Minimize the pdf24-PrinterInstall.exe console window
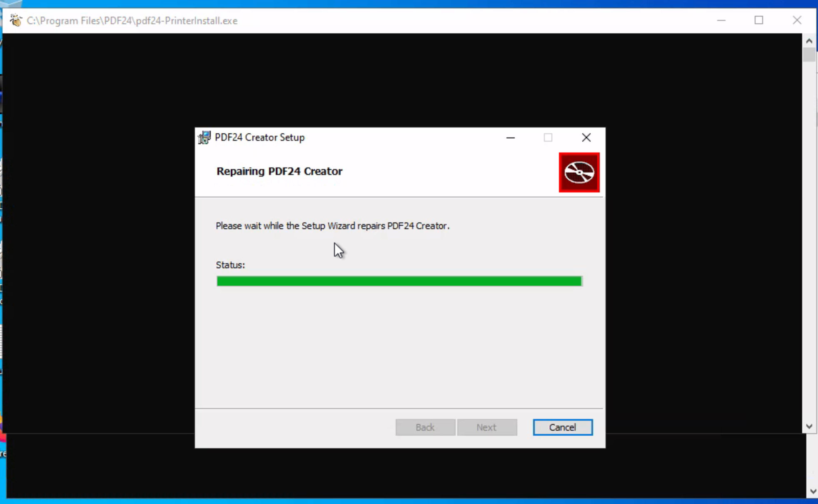818x504 pixels. tap(721, 20)
